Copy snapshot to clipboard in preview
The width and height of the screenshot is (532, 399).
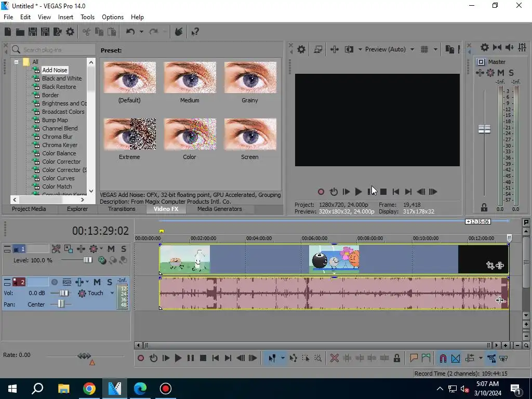[x=449, y=49]
